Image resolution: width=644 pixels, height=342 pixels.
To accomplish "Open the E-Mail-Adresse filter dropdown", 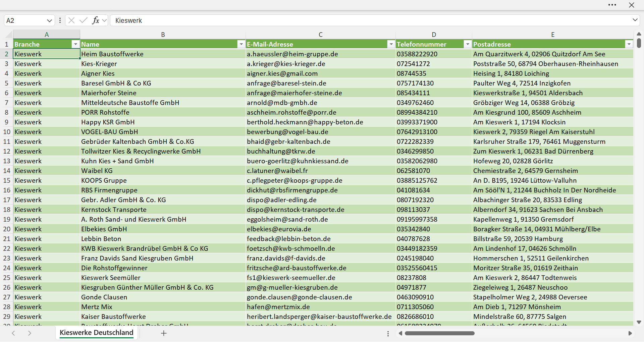I will coord(391,44).
